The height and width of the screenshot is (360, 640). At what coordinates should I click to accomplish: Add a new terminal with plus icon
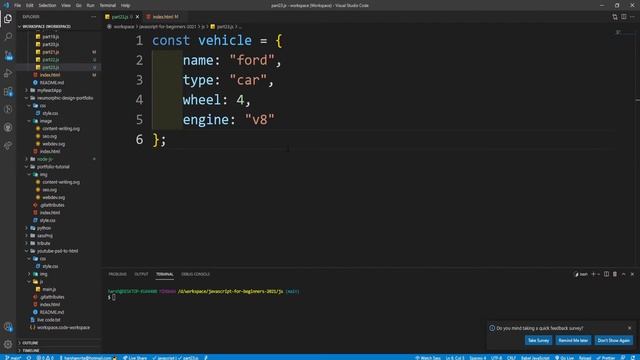coord(593,274)
